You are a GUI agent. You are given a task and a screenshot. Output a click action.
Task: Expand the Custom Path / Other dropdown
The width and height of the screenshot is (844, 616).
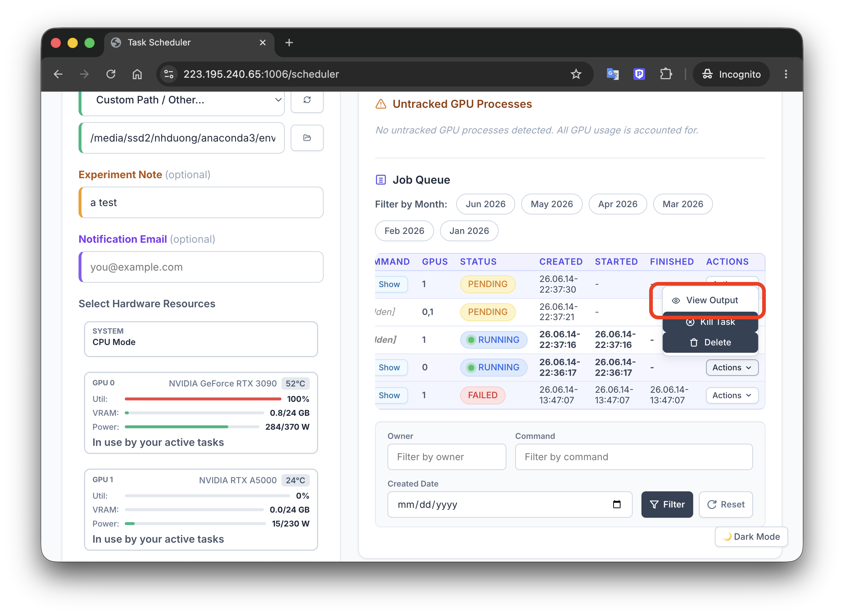click(x=182, y=100)
